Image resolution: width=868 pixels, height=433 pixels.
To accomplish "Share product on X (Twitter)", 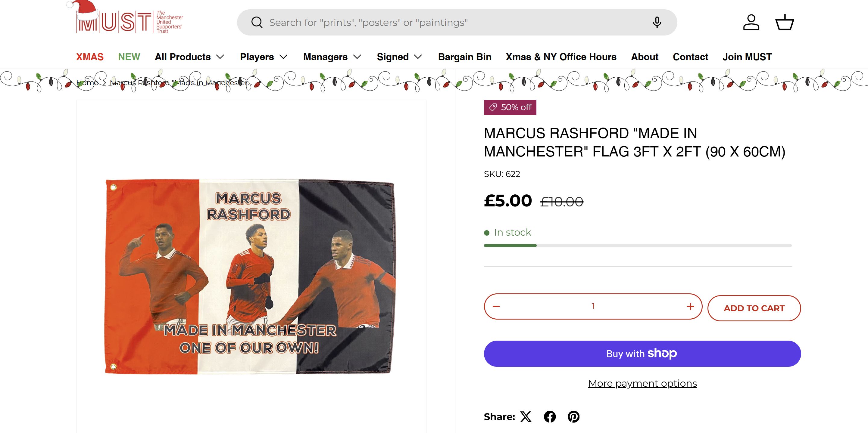I will coord(526,417).
